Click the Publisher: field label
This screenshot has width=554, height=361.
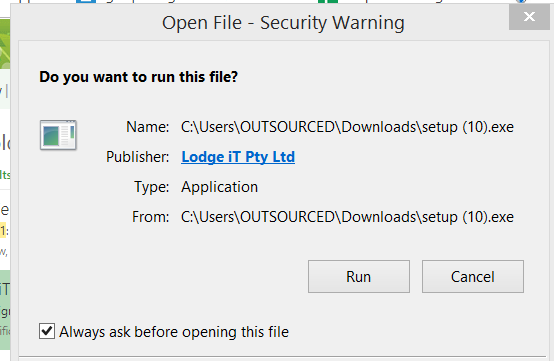[137, 157]
